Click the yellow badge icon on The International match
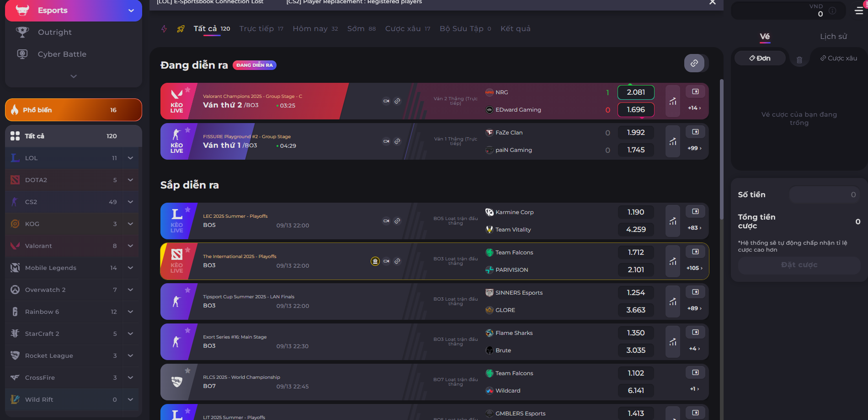The height and width of the screenshot is (420, 868). (375, 261)
